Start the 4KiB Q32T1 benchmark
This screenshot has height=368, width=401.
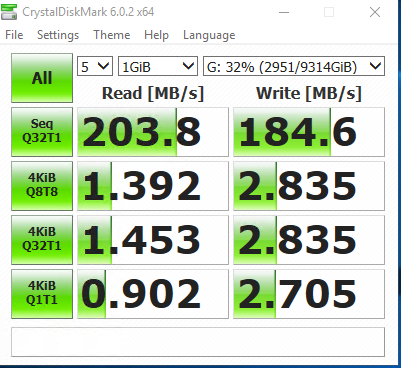click(42, 240)
